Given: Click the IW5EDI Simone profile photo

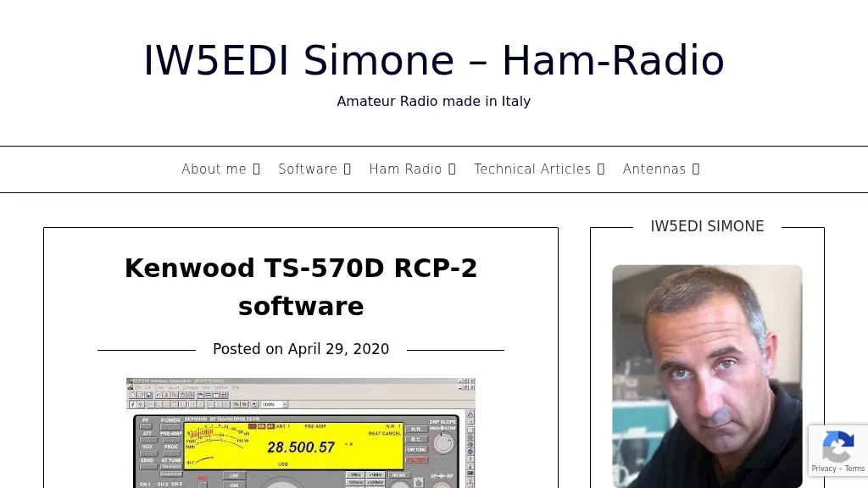Looking at the screenshot, I should 707,376.
